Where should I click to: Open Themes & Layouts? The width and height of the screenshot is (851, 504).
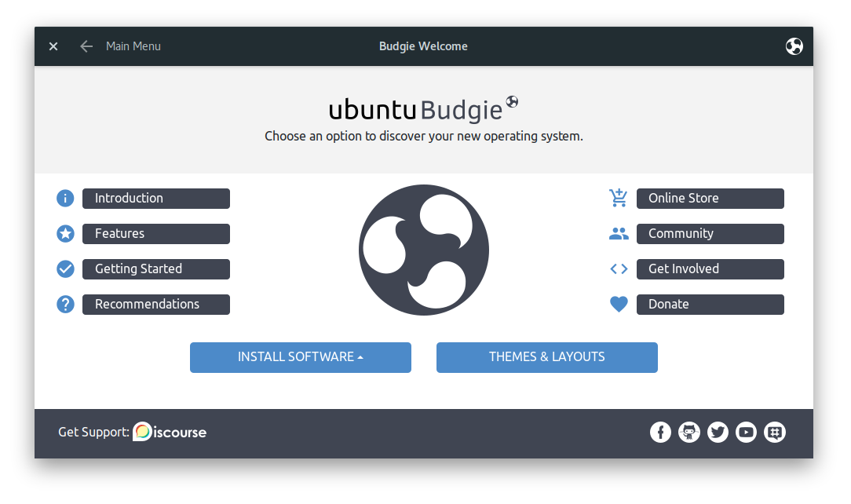(547, 357)
